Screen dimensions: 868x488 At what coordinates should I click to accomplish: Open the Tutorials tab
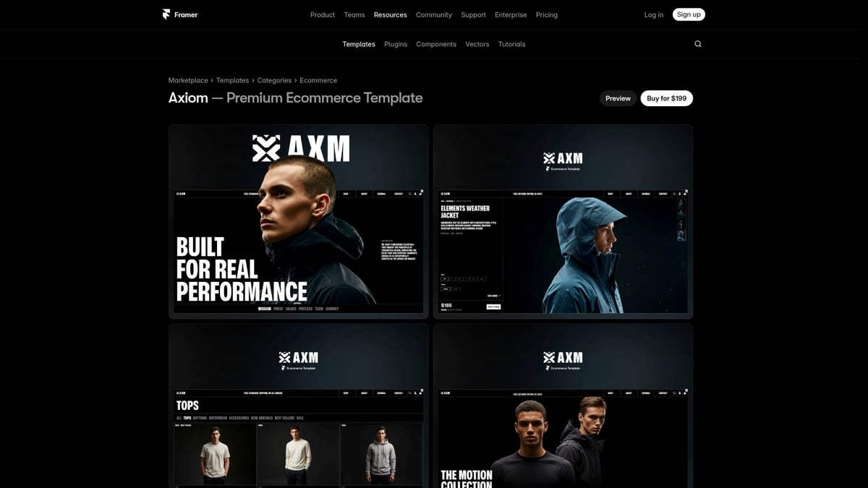(x=512, y=44)
